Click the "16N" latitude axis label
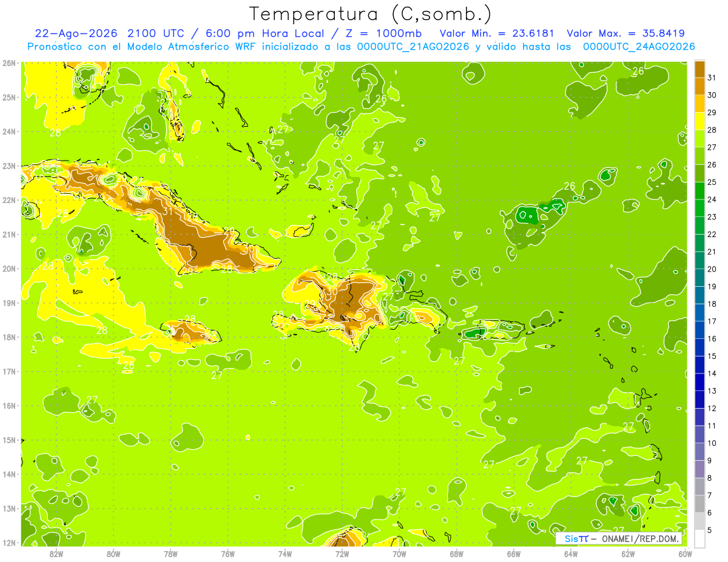The image size is (728, 562). [x=8, y=406]
